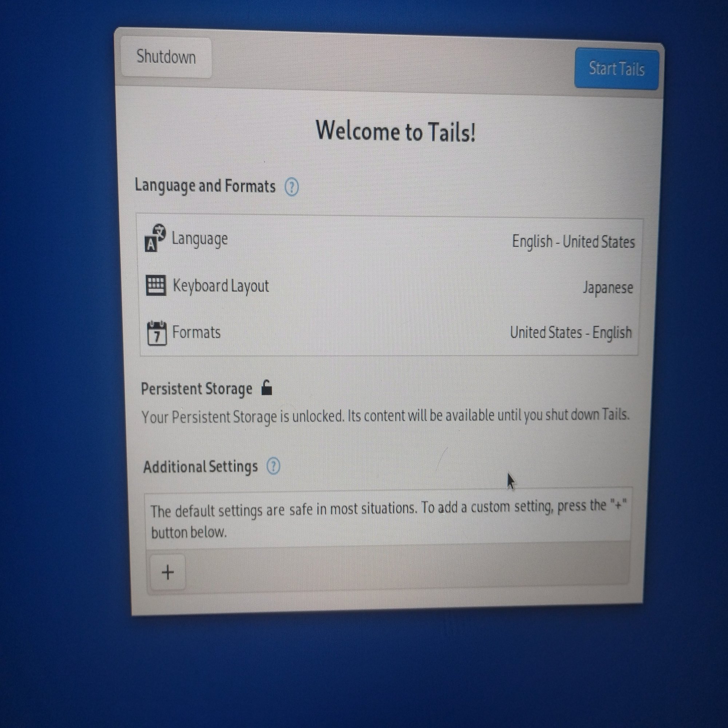Select the Formats row label
The width and height of the screenshot is (728, 728).
pos(196,332)
